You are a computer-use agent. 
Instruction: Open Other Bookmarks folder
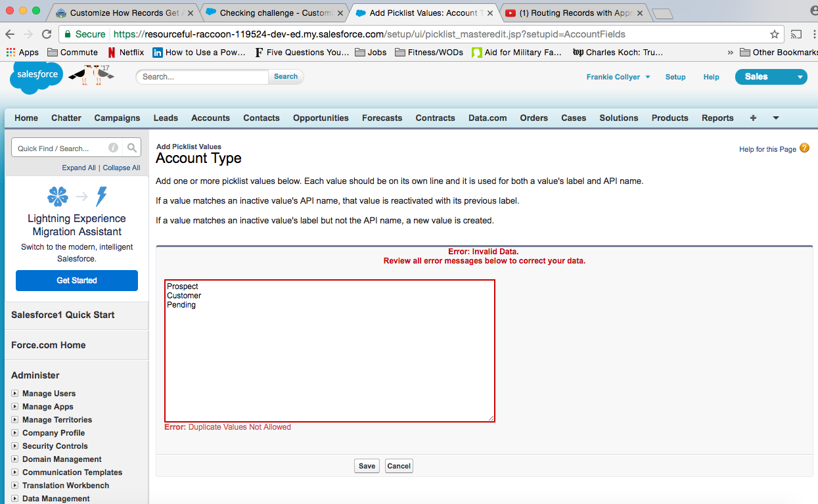coord(779,53)
